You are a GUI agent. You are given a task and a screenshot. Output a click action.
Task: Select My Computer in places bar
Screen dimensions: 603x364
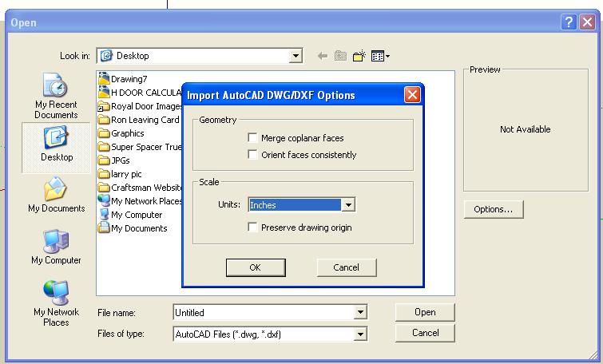click(x=56, y=247)
